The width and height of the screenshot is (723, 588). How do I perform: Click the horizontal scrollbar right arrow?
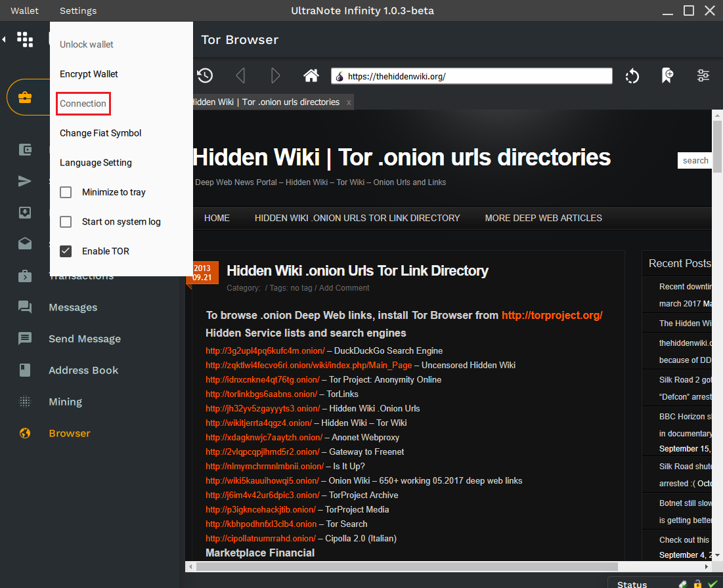tap(706, 566)
